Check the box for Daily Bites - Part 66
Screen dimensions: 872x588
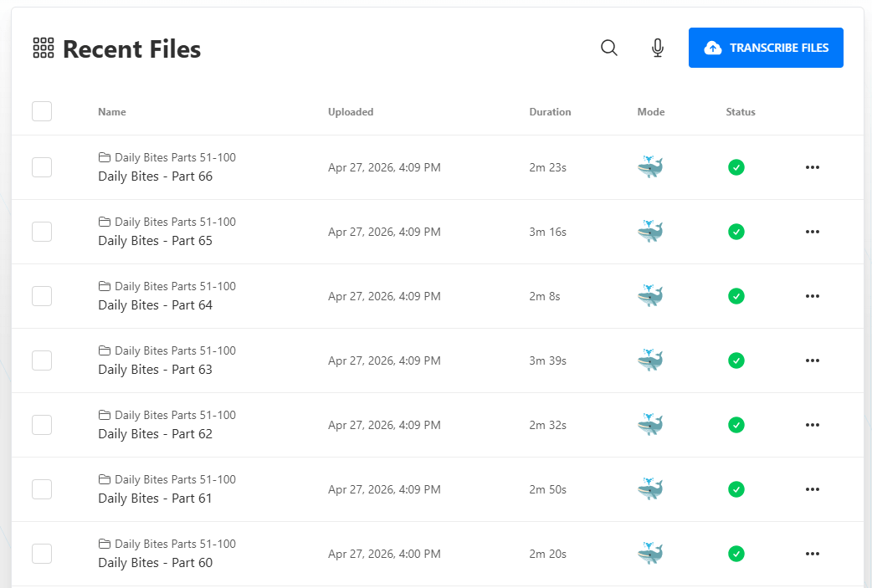point(42,167)
